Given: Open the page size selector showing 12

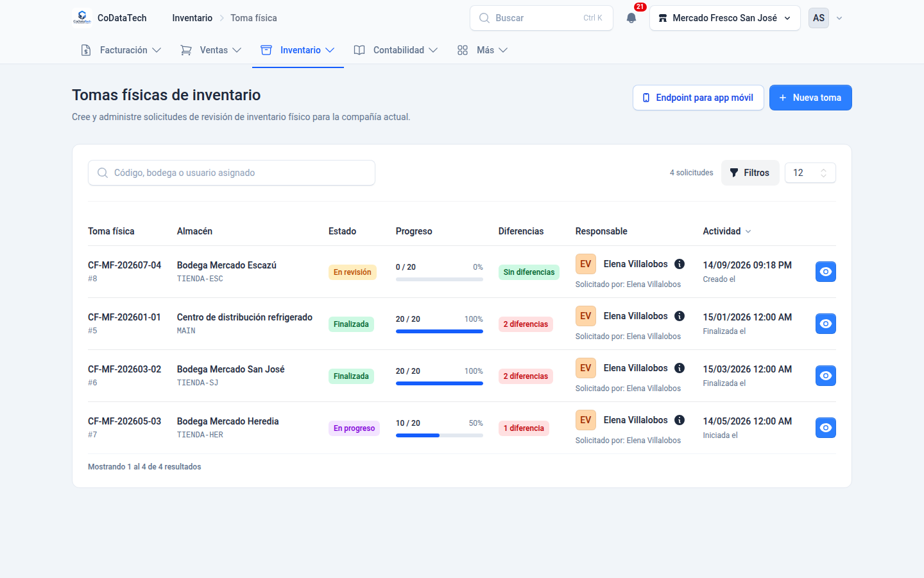Looking at the screenshot, I should [x=810, y=173].
